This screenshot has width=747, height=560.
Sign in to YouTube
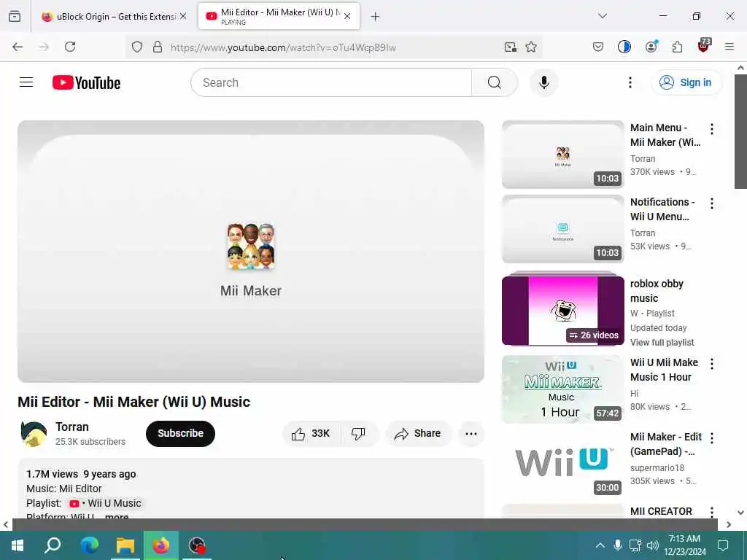[686, 82]
